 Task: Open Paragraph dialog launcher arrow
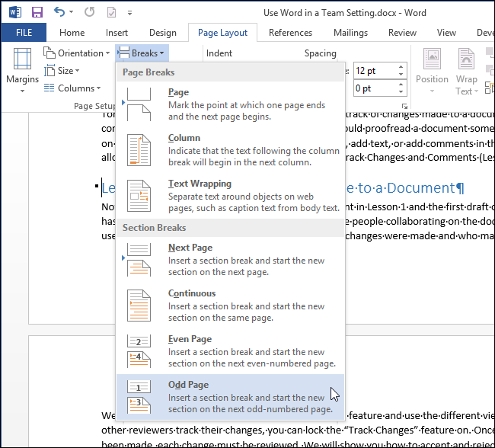coord(404,107)
